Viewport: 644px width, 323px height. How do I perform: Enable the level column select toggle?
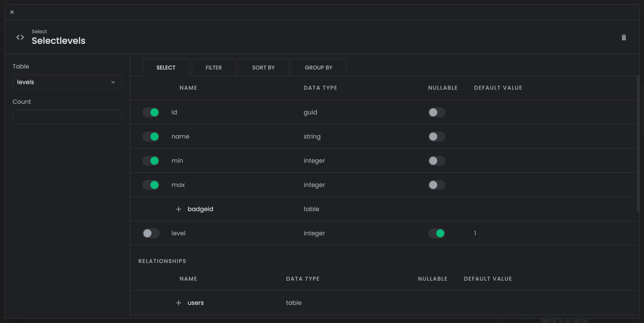pos(151,233)
